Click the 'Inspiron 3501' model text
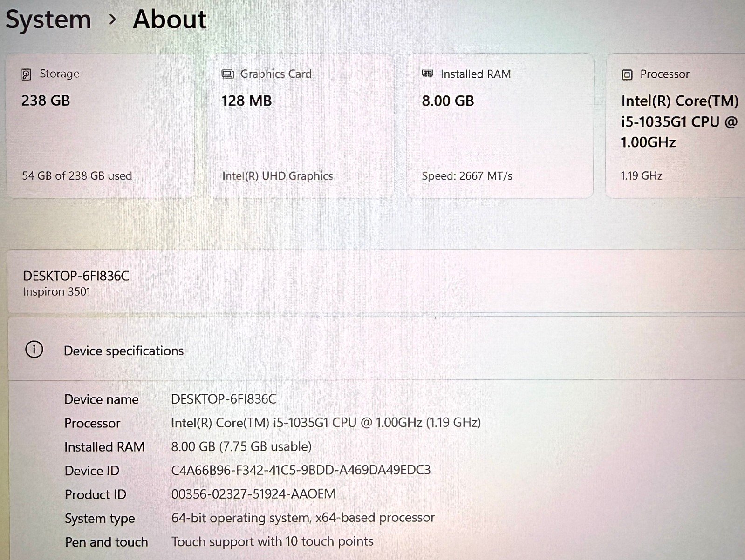Viewport: 745px width, 560px height. 57,292
